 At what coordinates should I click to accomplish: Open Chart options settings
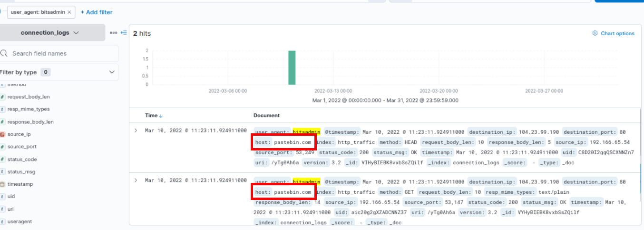coord(617,33)
